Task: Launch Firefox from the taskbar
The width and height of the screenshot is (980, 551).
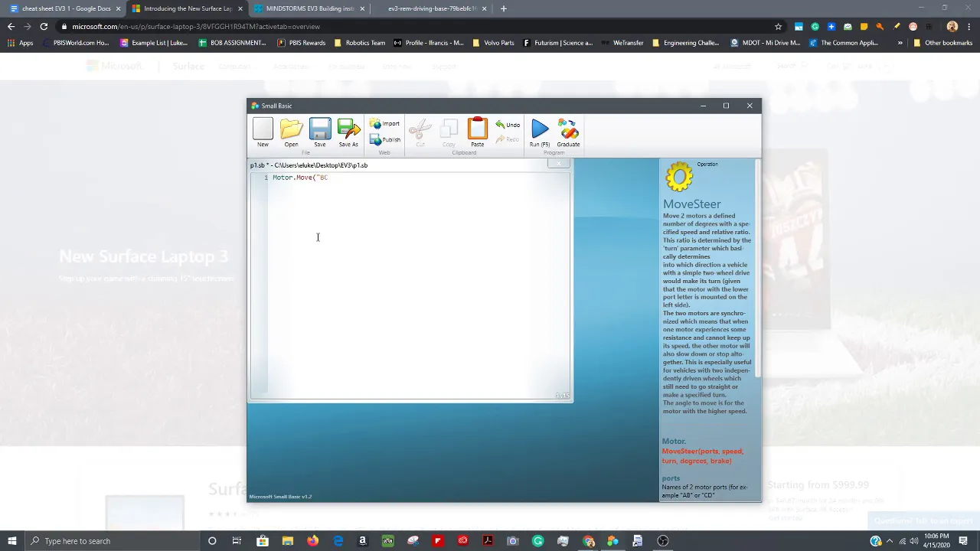Action: [312, 541]
